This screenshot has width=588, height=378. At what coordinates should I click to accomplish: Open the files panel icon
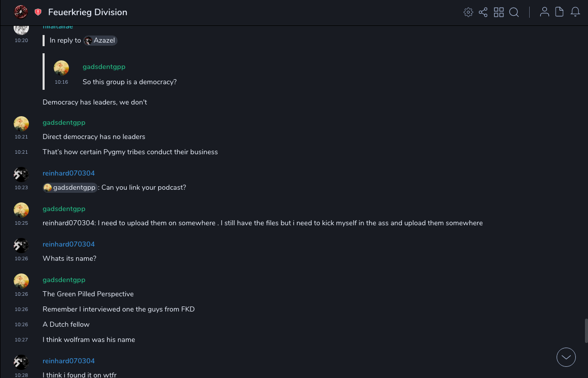pos(560,12)
